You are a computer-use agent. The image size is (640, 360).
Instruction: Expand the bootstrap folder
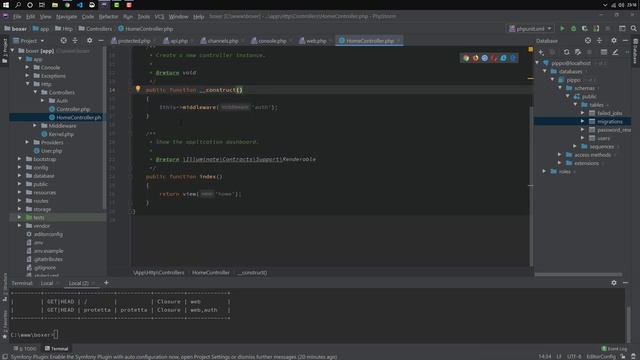pos(20,159)
